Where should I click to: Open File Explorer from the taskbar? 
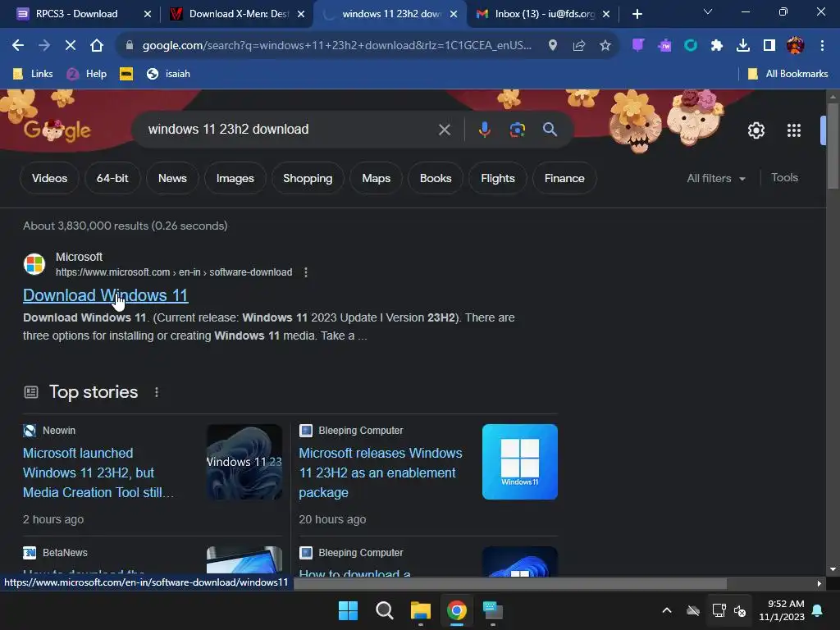pos(421,610)
